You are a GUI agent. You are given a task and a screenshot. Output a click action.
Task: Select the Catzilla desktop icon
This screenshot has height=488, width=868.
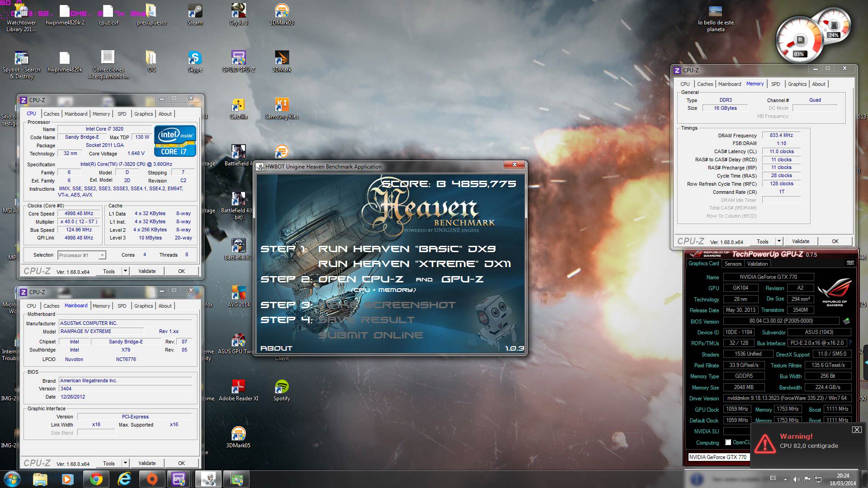click(x=238, y=108)
